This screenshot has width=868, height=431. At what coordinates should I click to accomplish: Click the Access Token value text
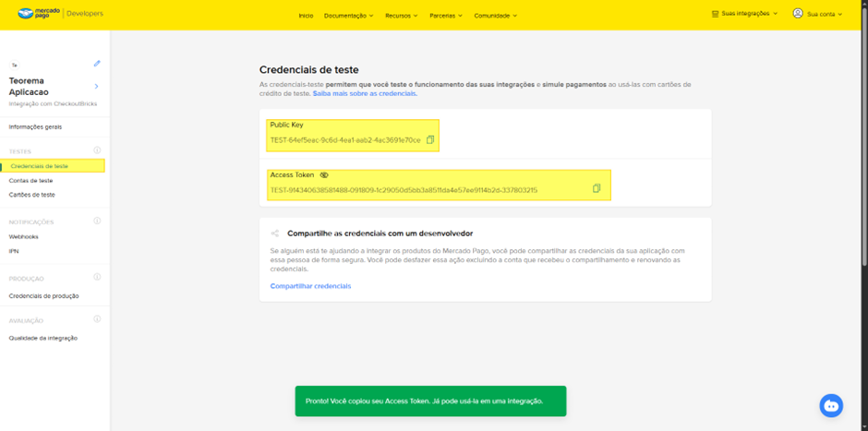coord(404,190)
